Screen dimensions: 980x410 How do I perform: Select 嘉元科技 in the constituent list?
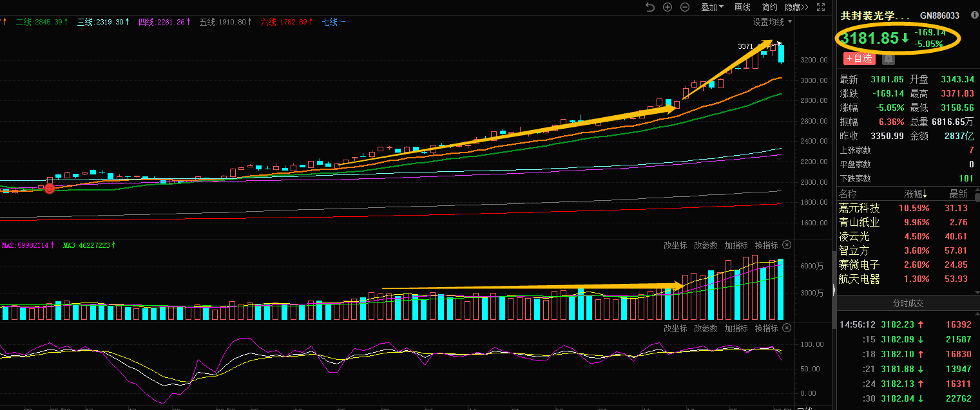(859, 209)
